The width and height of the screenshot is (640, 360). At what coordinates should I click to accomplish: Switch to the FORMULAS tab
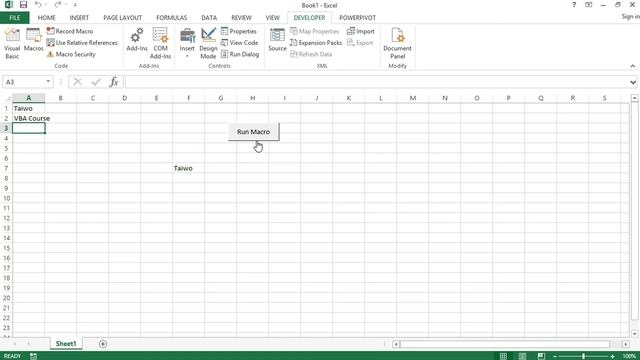pos(171,18)
